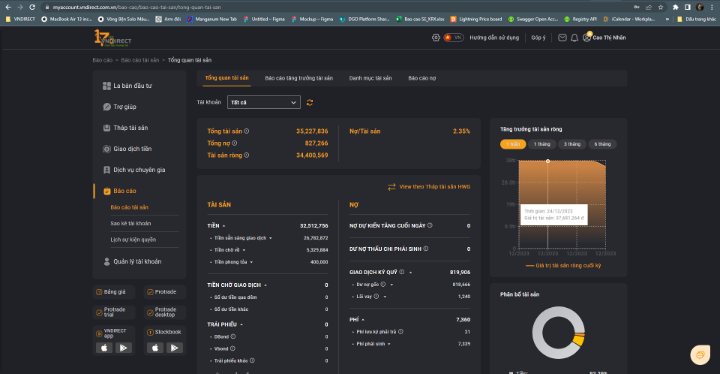The width and height of the screenshot is (720, 374).
Task: Open Hướng dẫn sử dụng link
Action: point(494,38)
